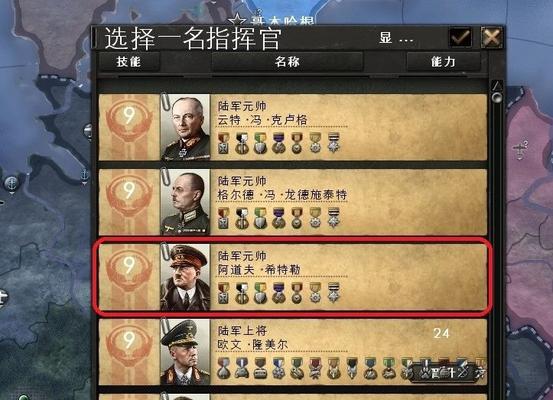Open the 显... display filter option
The image size is (553, 400).
(396, 38)
